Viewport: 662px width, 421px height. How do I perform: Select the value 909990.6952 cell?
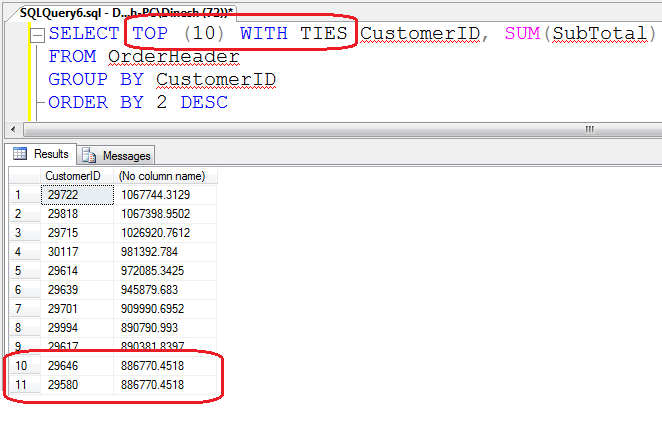pos(165,309)
